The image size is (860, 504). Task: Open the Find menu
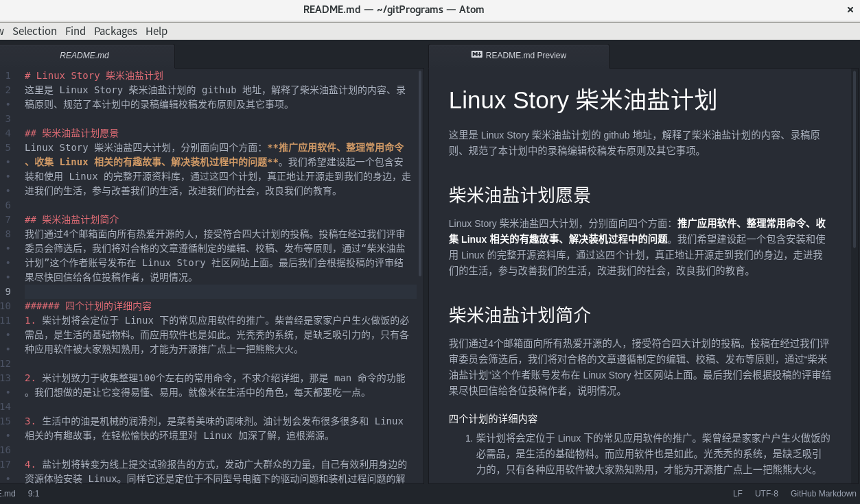[75, 31]
